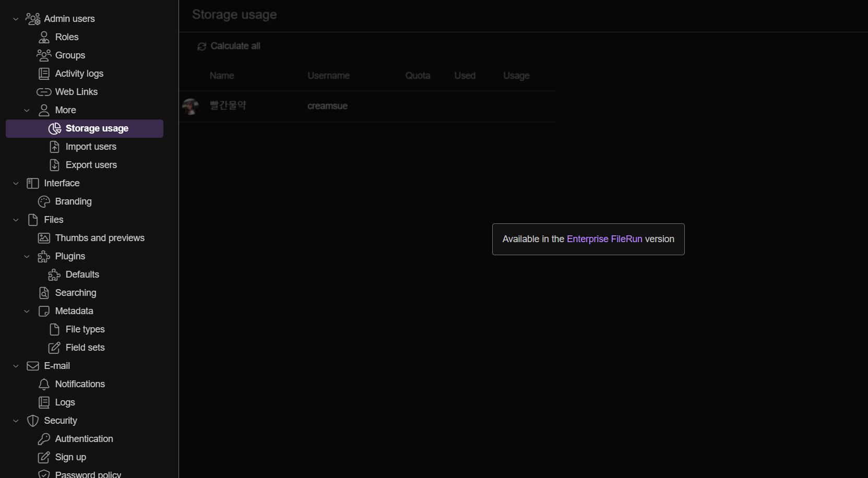
Task: Click the Branding palette icon
Action: coord(44,201)
